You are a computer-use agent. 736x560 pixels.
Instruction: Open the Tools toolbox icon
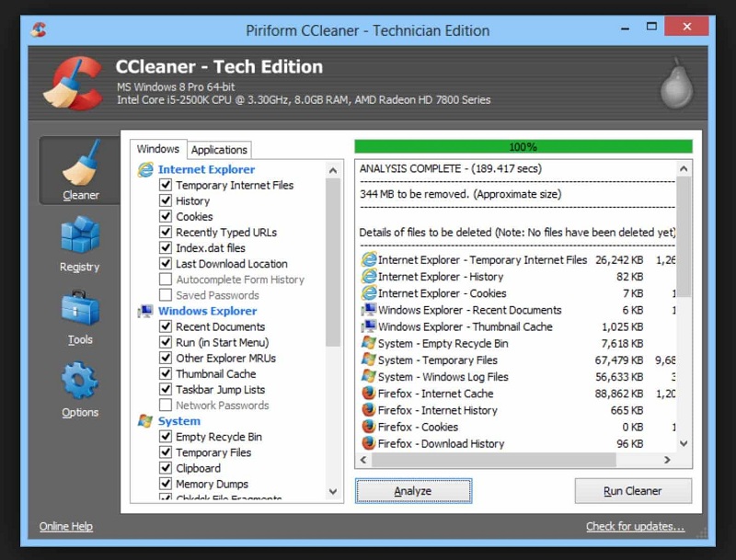tap(80, 310)
